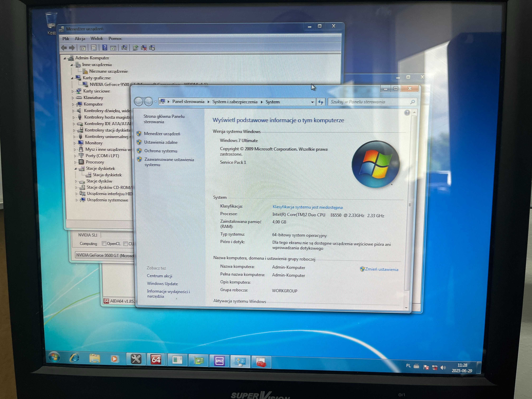Open the Menedżer urządzeń sidebar link
Viewport: 532px width, 399px height.
coord(162,134)
